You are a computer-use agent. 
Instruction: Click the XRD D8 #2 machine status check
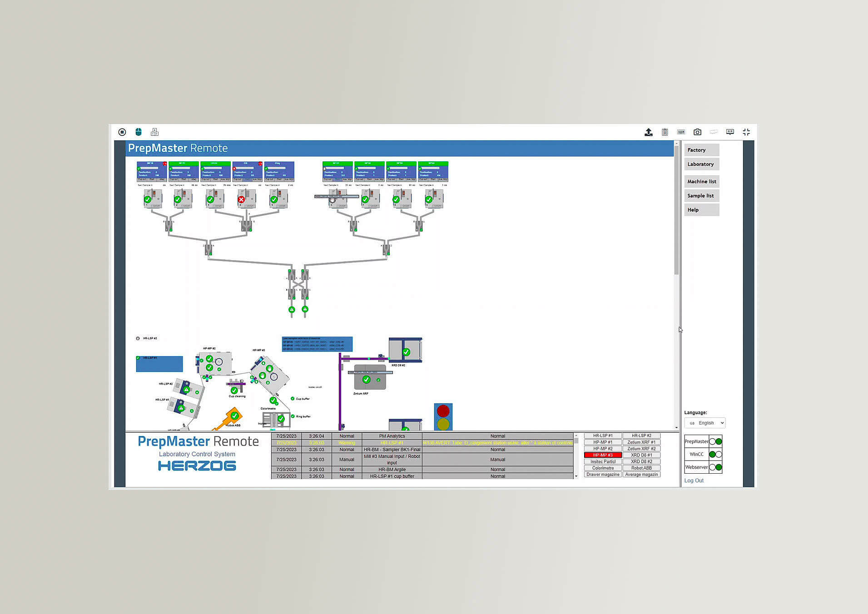tap(406, 352)
